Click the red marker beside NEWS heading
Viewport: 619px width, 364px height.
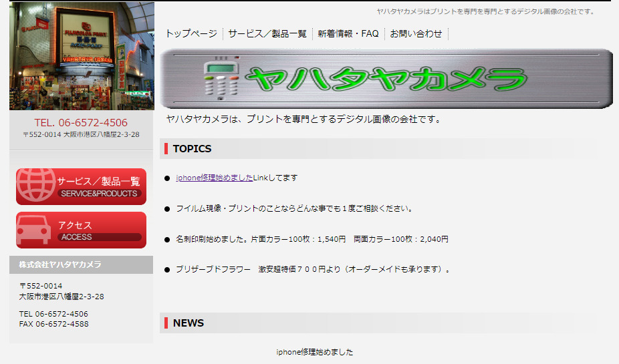tap(166, 323)
